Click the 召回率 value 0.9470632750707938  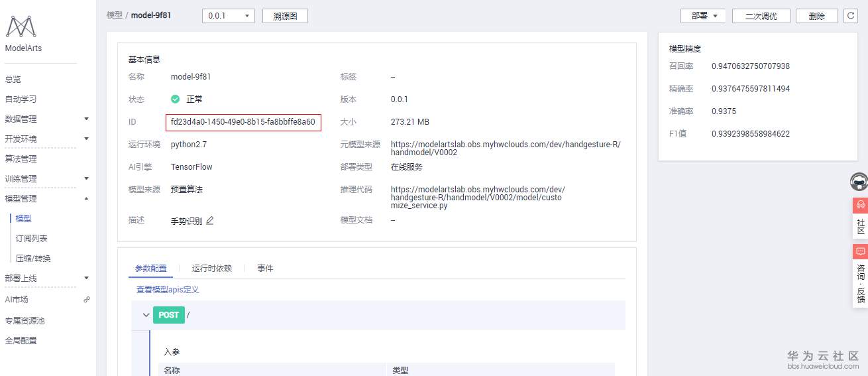click(751, 66)
